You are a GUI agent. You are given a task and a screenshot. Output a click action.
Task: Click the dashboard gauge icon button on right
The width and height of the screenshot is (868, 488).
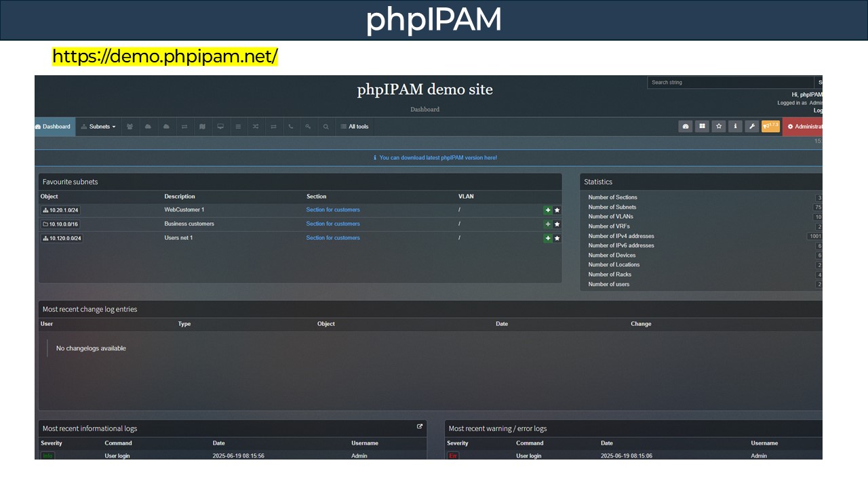pyautogui.click(x=686, y=126)
